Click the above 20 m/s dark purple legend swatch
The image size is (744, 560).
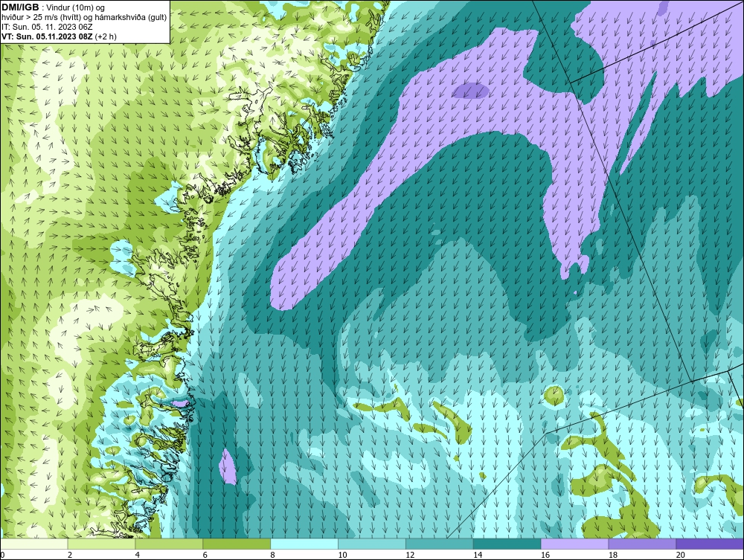[x=710, y=544]
